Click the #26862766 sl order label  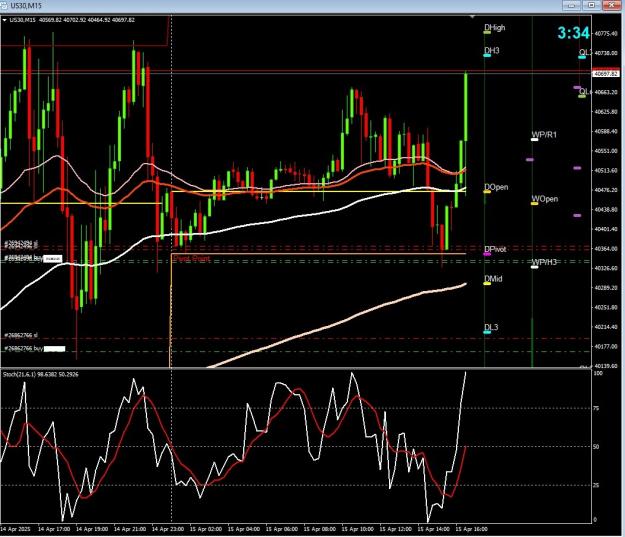[x=21, y=335]
